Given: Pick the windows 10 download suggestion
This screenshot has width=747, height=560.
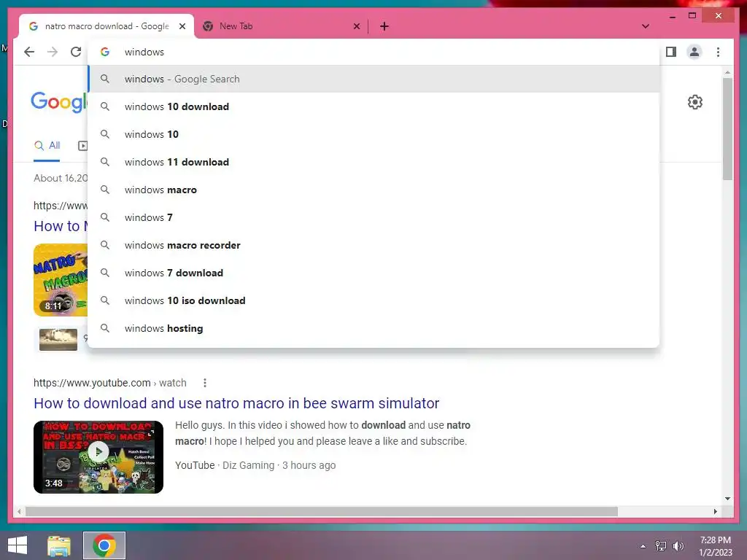Looking at the screenshot, I should pos(374,106).
